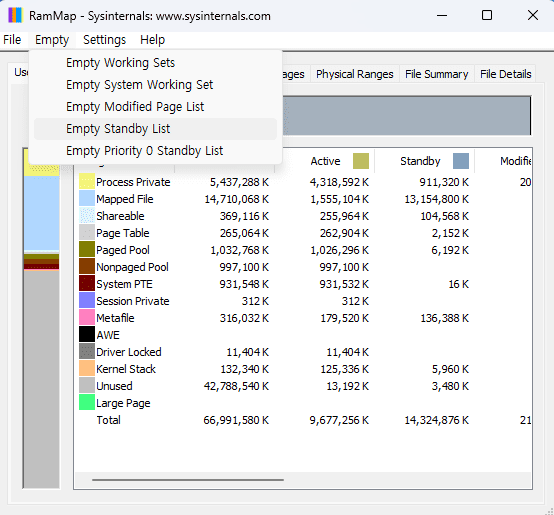Screen dimensions: 554x515
Task: Click the Mapped File standby value 13,154,800 K
Action: (436, 199)
